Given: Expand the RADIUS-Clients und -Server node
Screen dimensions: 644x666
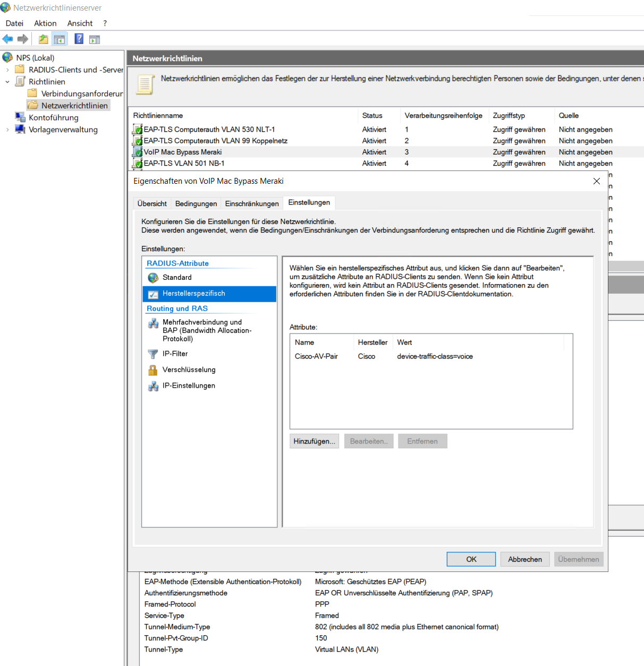Looking at the screenshot, I should point(7,69).
